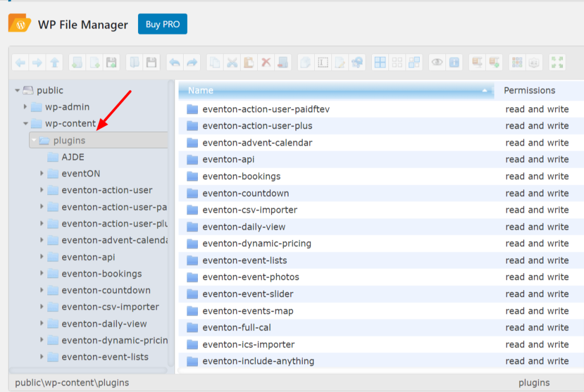The height and width of the screenshot is (392, 584).
Task: Toggle icon grid view mode
Action: (x=517, y=63)
